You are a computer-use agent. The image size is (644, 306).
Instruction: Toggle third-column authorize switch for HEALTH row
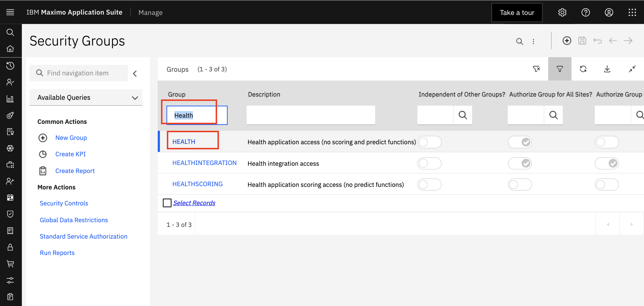[x=607, y=142]
